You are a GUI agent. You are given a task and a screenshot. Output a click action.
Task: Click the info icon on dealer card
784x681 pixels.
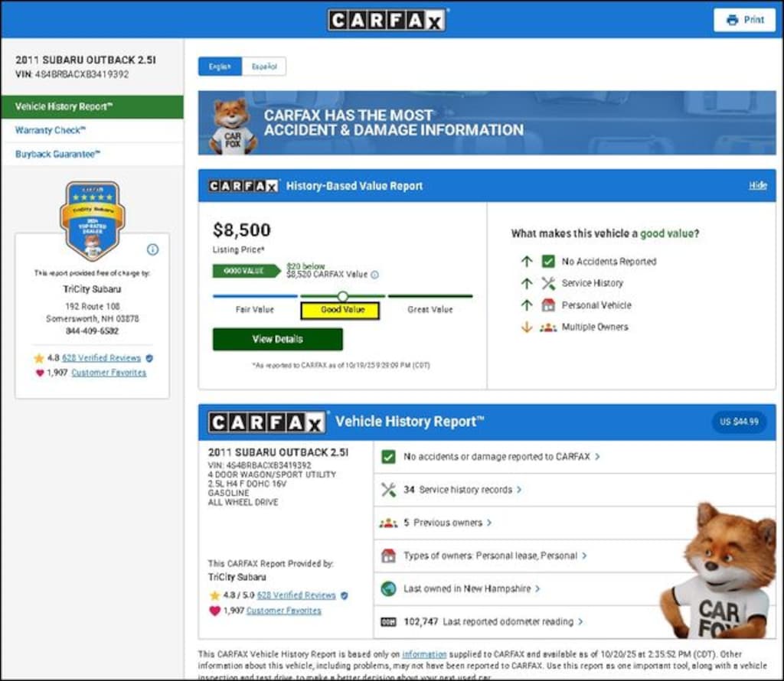pyautogui.click(x=152, y=249)
